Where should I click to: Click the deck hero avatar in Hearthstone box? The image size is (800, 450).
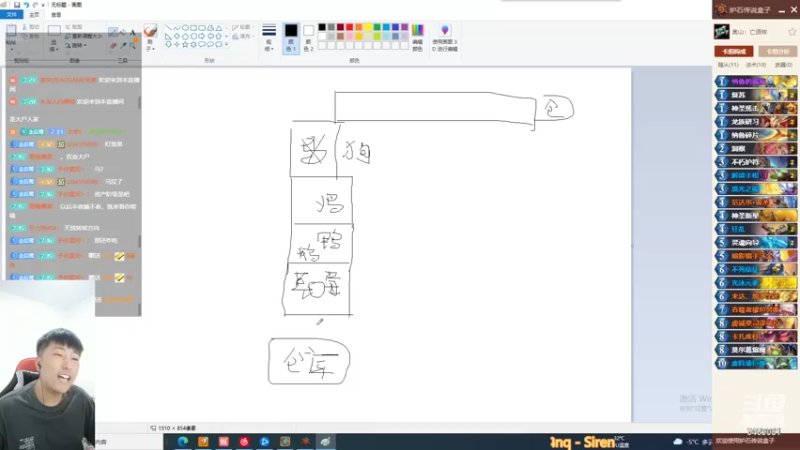[x=721, y=32]
